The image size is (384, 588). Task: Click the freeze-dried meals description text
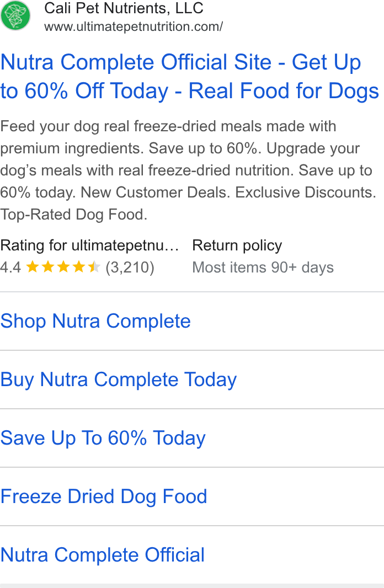[188, 170]
